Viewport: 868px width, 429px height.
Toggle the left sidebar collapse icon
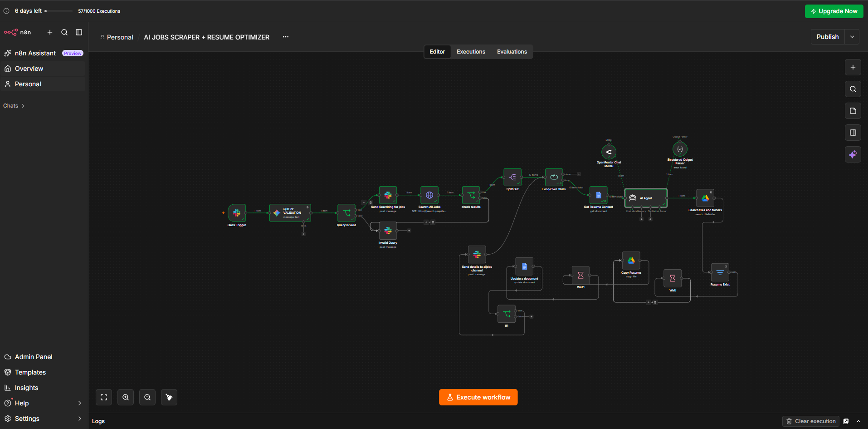pyautogui.click(x=79, y=32)
